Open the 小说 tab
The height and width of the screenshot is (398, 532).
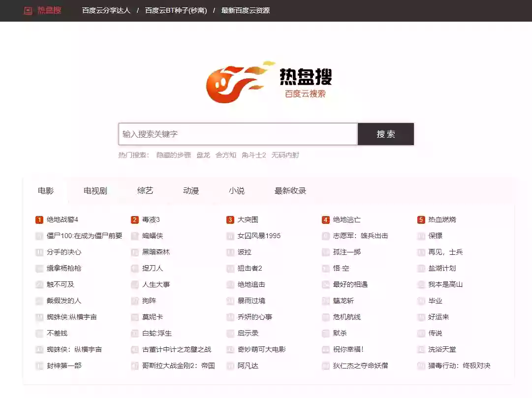[236, 190]
